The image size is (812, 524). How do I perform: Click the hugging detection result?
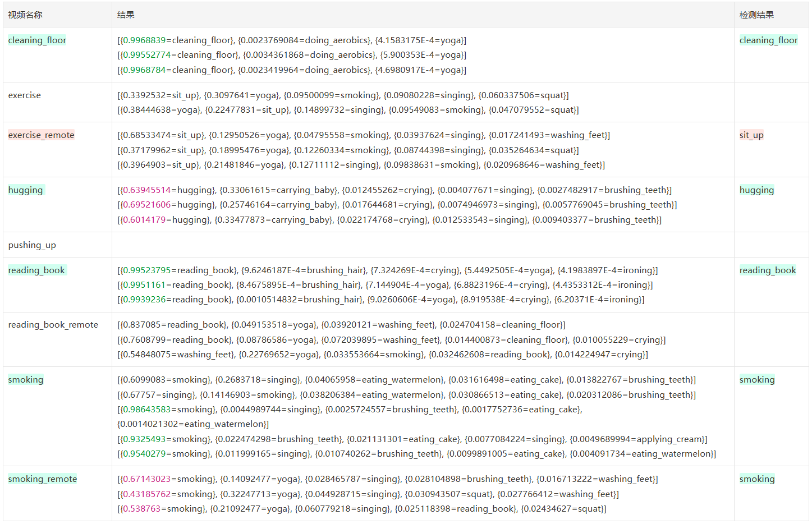(x=756, y=190)
